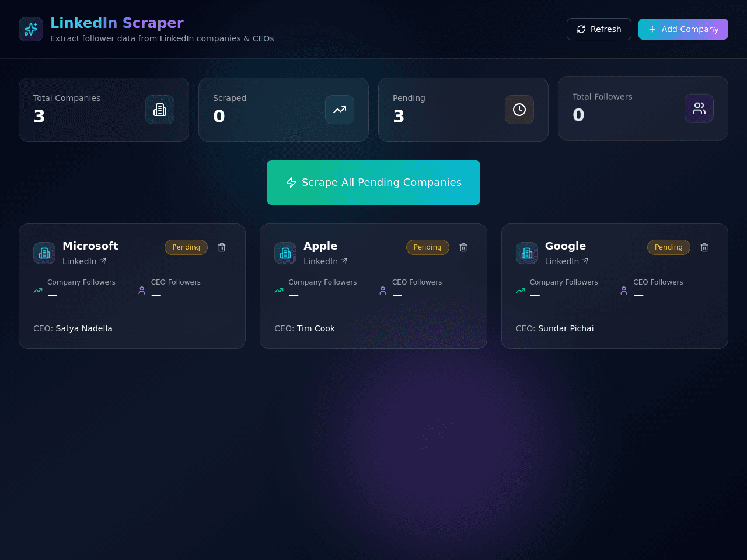Click Microsoft's CEO Followers person icon
This screenshot has height=560, width=747.
[142, 290]
